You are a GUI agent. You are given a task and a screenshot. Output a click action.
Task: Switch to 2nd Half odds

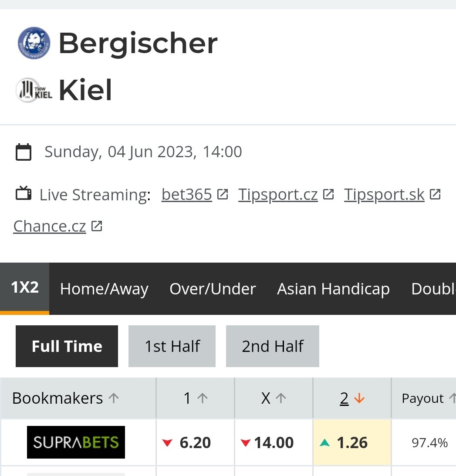click(273, 346)
